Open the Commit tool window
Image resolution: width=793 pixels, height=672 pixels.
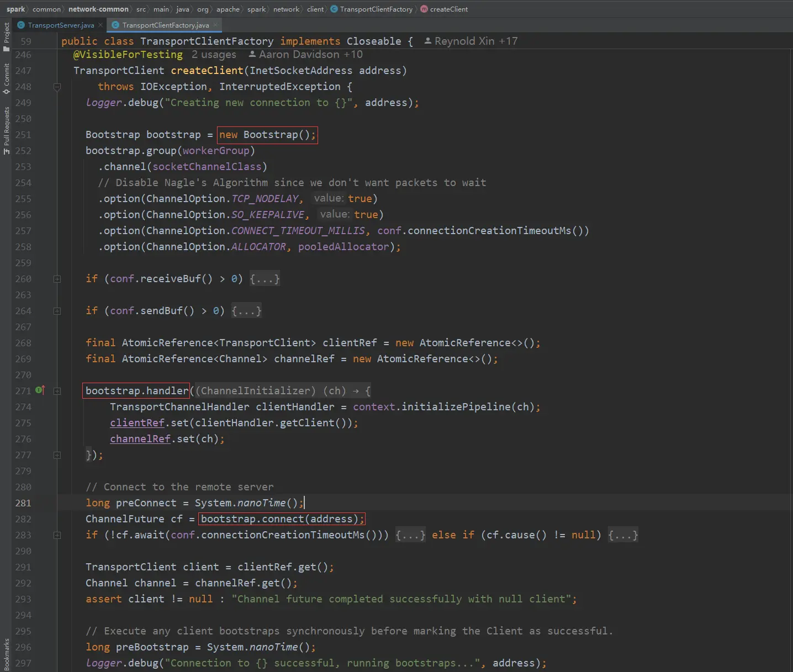click(x=6, y=78)
